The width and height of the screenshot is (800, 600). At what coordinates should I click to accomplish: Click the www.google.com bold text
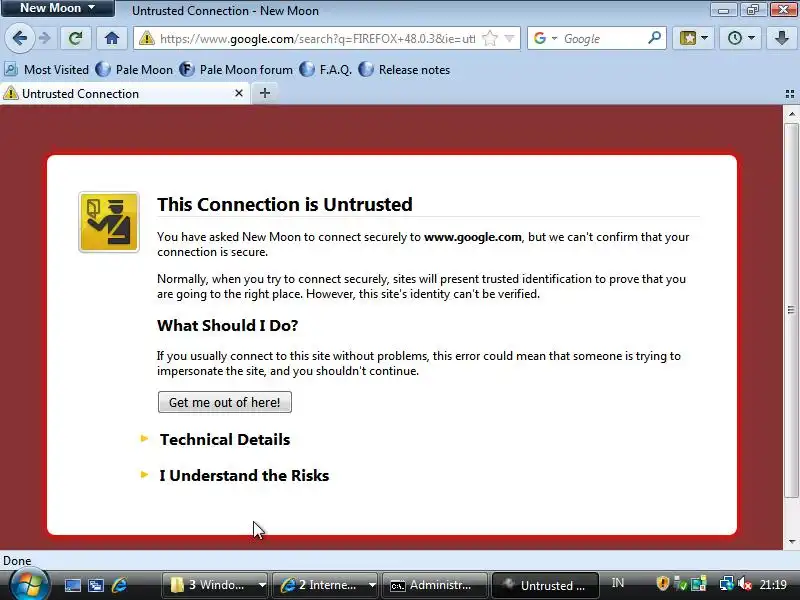(472, 237)
